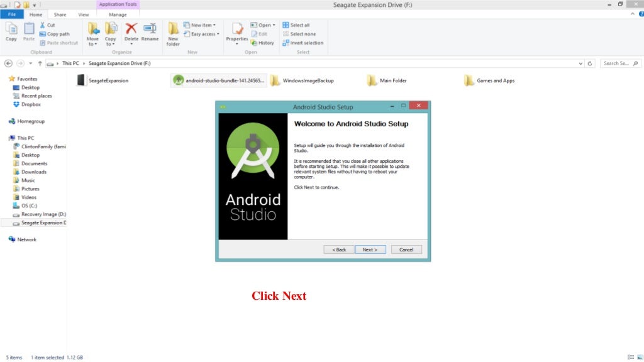
Task: Switch to details view in status bar
Action: point(631,357)
